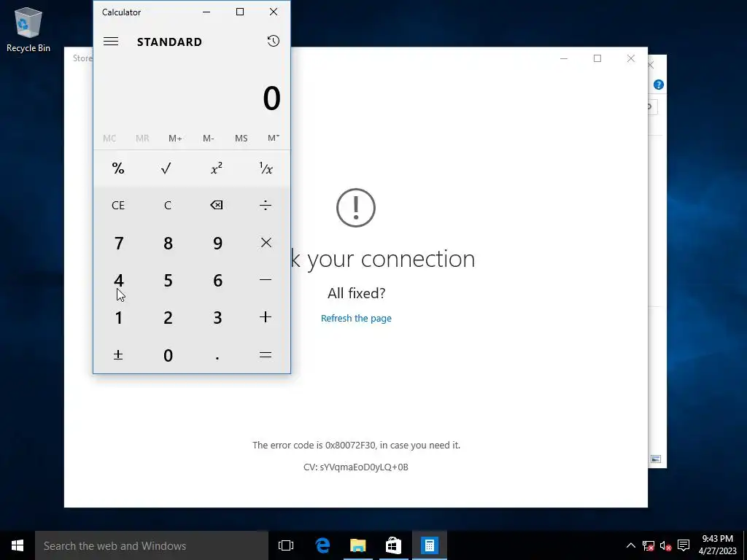
Task: Click the CE clear entry key
Action: [118, 205]
